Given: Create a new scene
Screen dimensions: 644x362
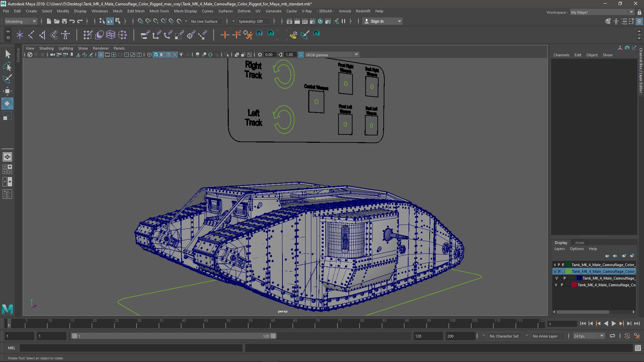Looking at the screenshot, I should 49,21.
